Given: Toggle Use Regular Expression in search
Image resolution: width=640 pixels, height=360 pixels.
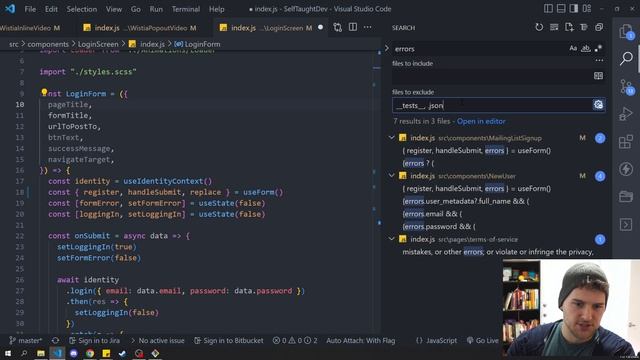Looking at the screenshot, I should pos(598,49).
